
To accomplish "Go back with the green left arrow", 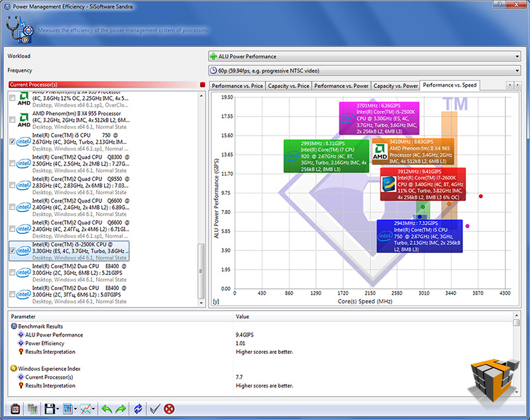I will tap(107, 409).
